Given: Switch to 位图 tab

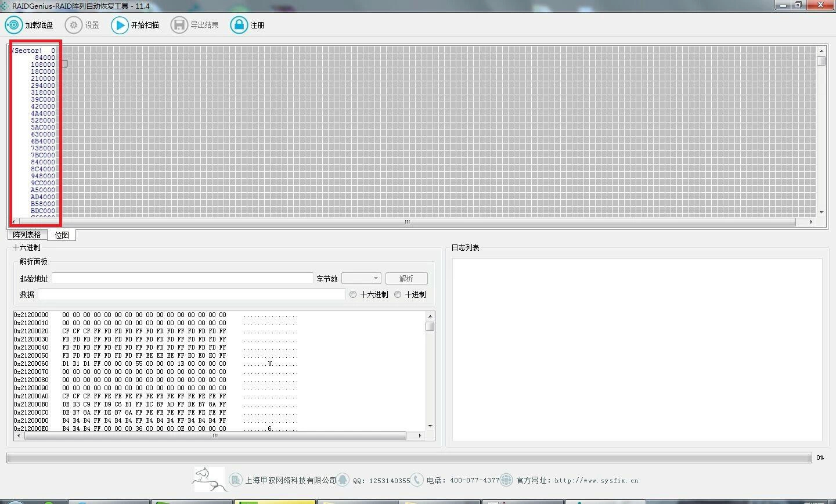Looking at the screenshot, I should point(62,235).
